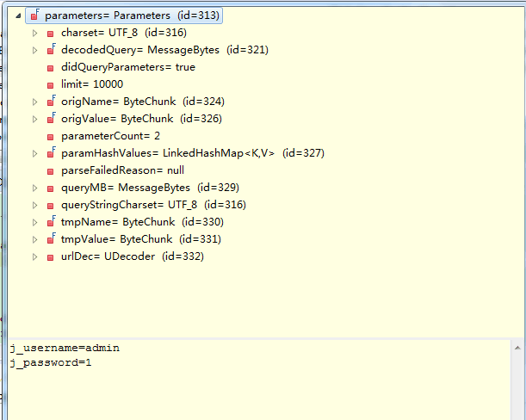Viewport: 526px width, 420px height.
Task: Click the parameterCount field icon
Action: [x=50, y=137]
